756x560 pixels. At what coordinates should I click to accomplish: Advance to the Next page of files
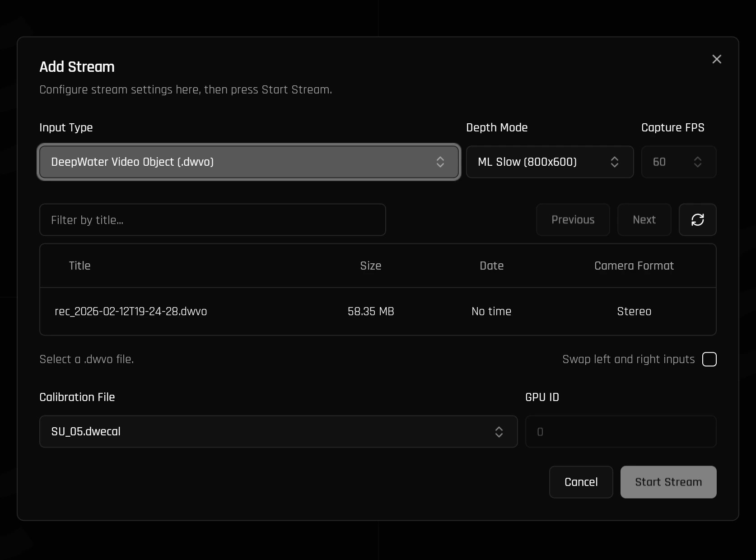click(644, 220)
